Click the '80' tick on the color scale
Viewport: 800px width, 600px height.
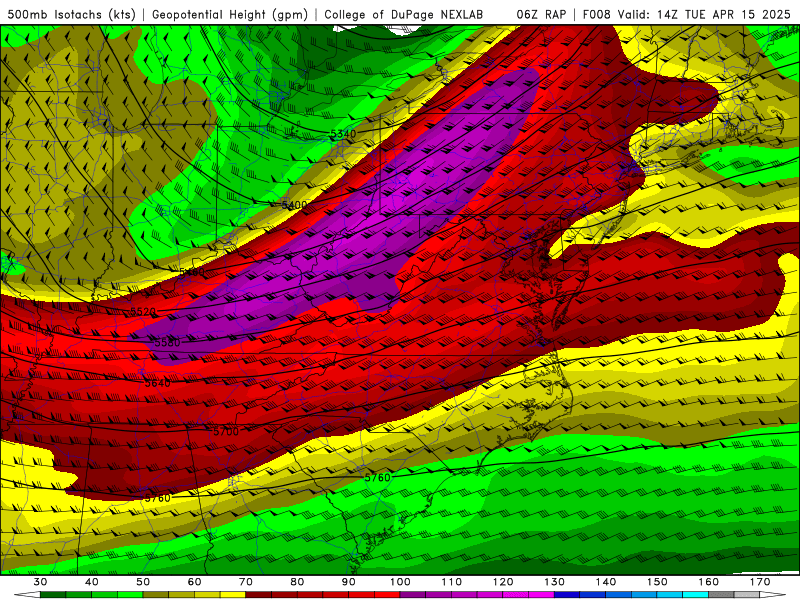[297, 582]
